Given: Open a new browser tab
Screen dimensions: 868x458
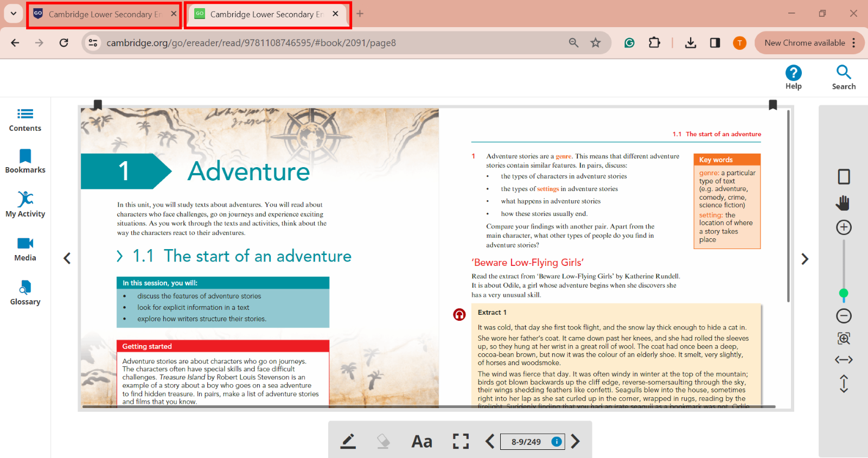Looking at the screenshot, I should click(360, 14).
